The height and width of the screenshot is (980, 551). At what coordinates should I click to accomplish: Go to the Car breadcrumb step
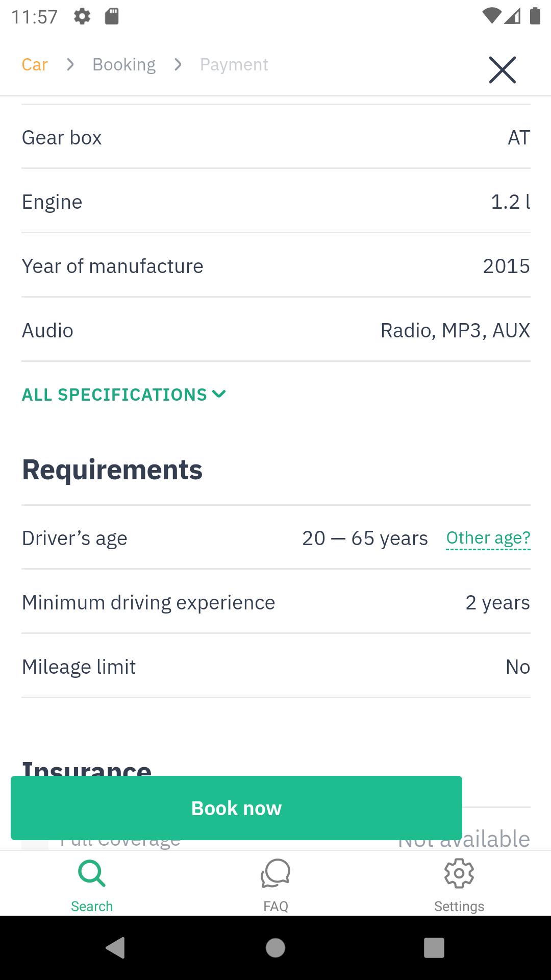pyautogui.click(x=35, y=65)
